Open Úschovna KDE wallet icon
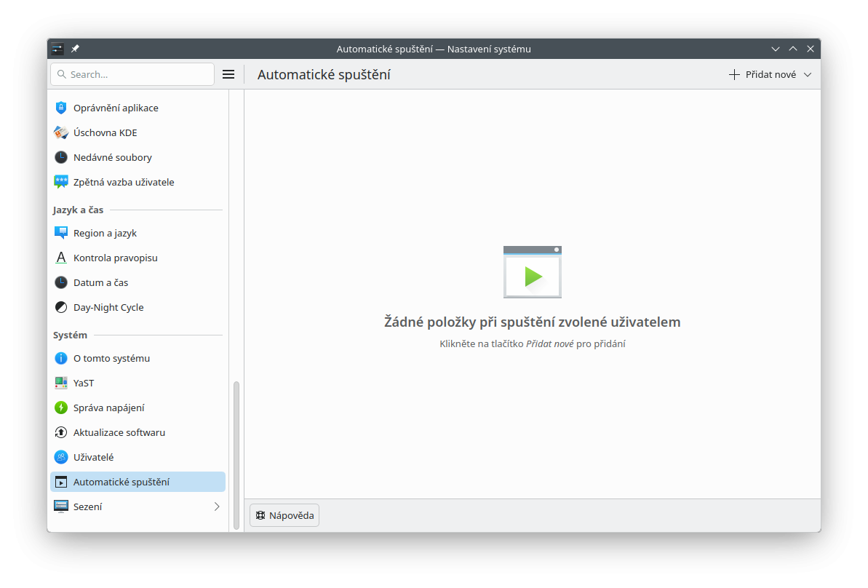Image resolution: width=868 pixels, height=588 pixels. (61, 132)
